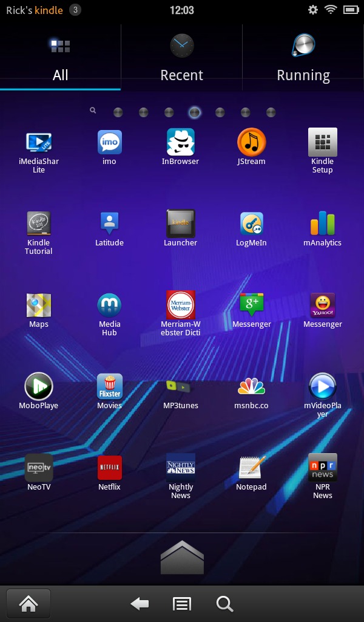The image size is (364, 622).
Task: Open quick settings gear in status bar
Action: pos(313,10)
